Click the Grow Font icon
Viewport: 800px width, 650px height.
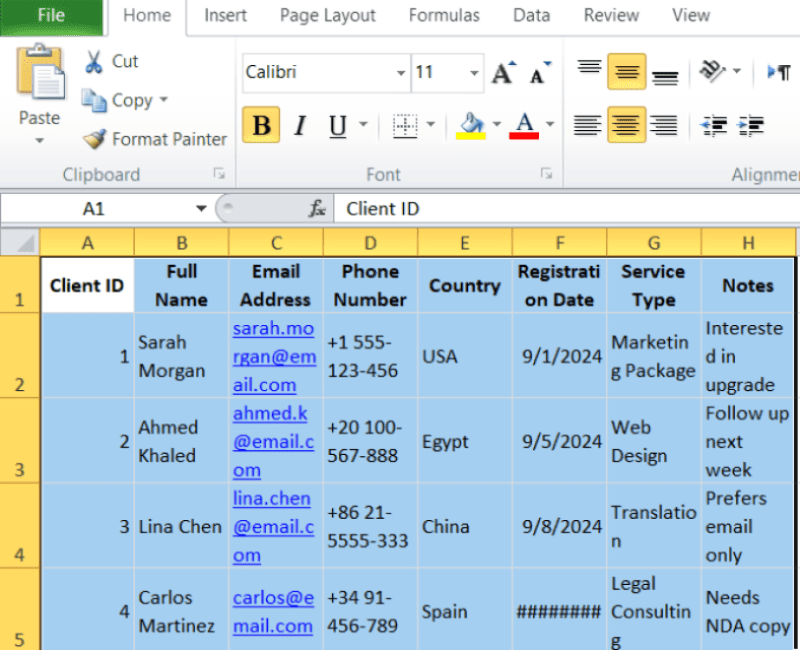tap(504, 73)
